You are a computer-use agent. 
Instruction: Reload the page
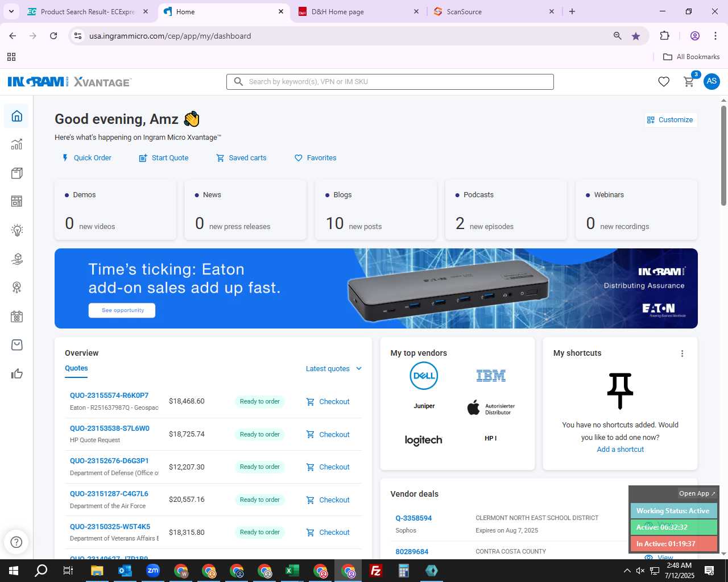click(53, 36)
